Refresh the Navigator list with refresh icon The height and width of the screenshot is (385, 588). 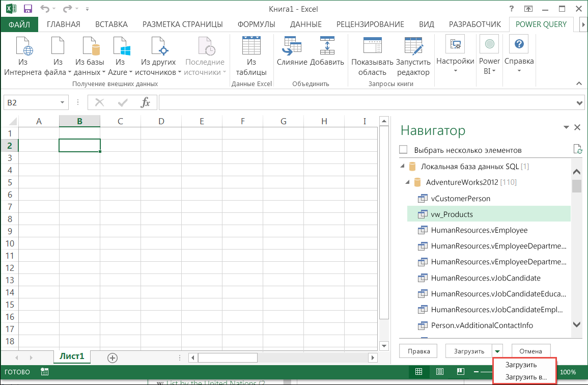(x=577, y=150)
